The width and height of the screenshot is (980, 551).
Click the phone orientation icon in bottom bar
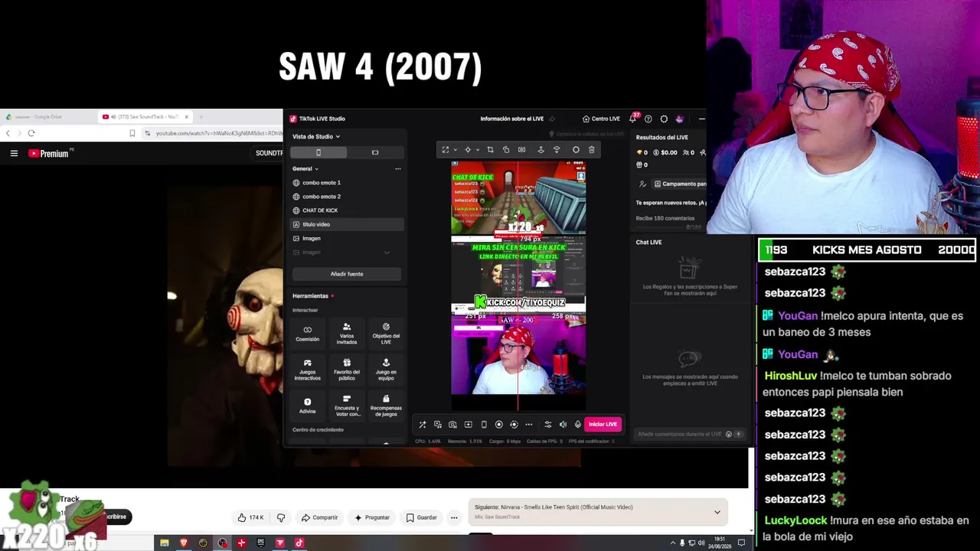pos(483,425)
